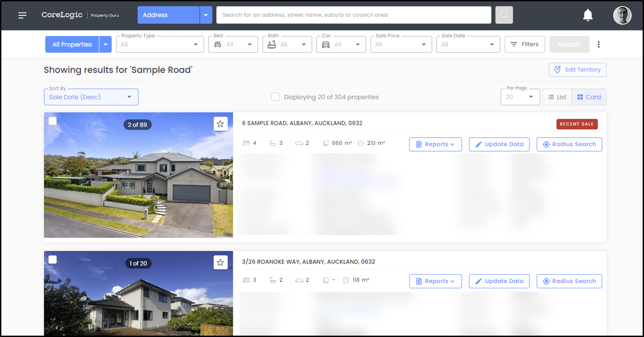Open the hamburger navigation menu

(23, 15)
